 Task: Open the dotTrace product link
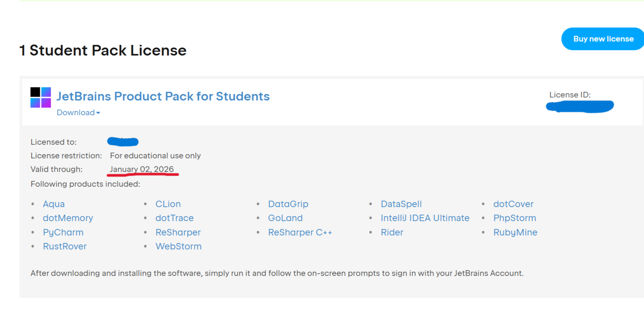(x=174, y=218)
